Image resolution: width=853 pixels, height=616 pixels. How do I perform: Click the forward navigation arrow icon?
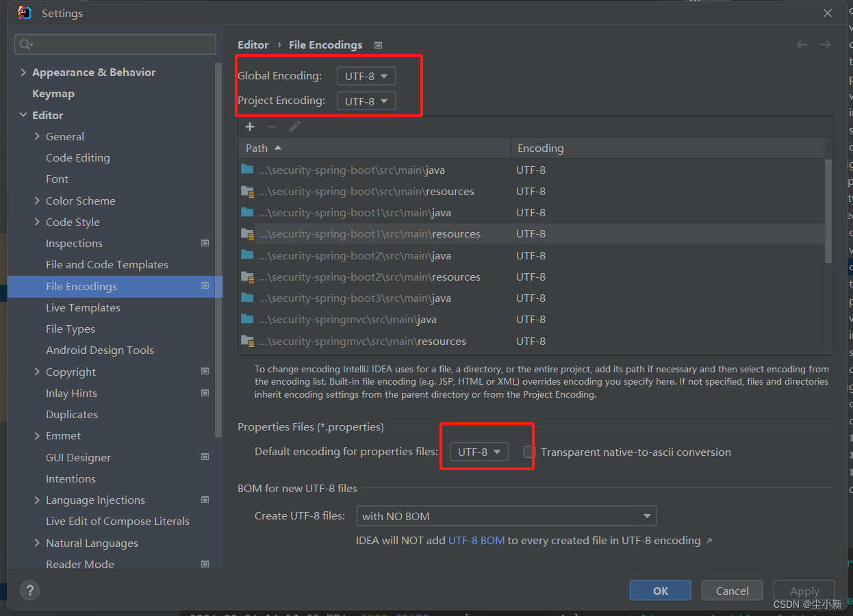coord(825,44)
